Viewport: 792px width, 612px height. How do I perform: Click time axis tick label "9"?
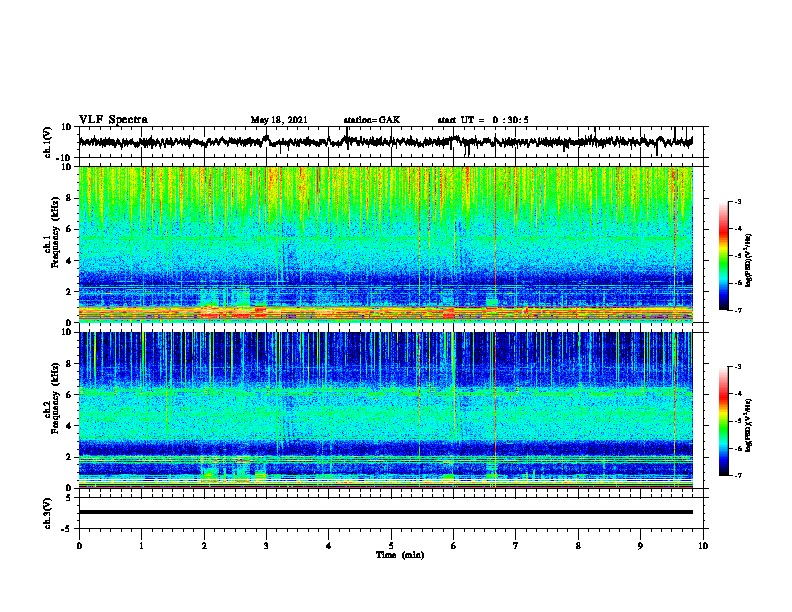coord(640,546)
